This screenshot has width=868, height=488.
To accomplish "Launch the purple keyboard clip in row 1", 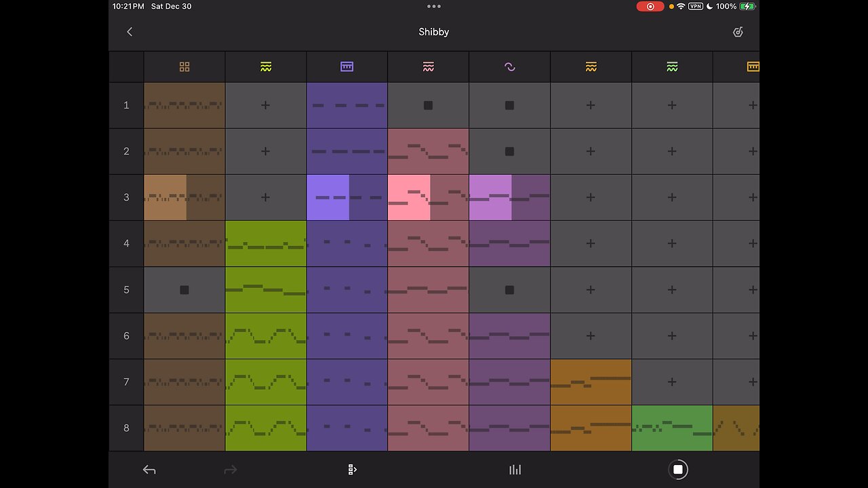I will (x=347, y=105).
